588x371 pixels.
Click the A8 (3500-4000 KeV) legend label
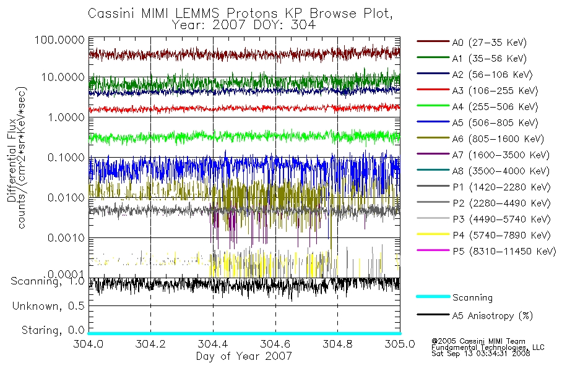501,171
